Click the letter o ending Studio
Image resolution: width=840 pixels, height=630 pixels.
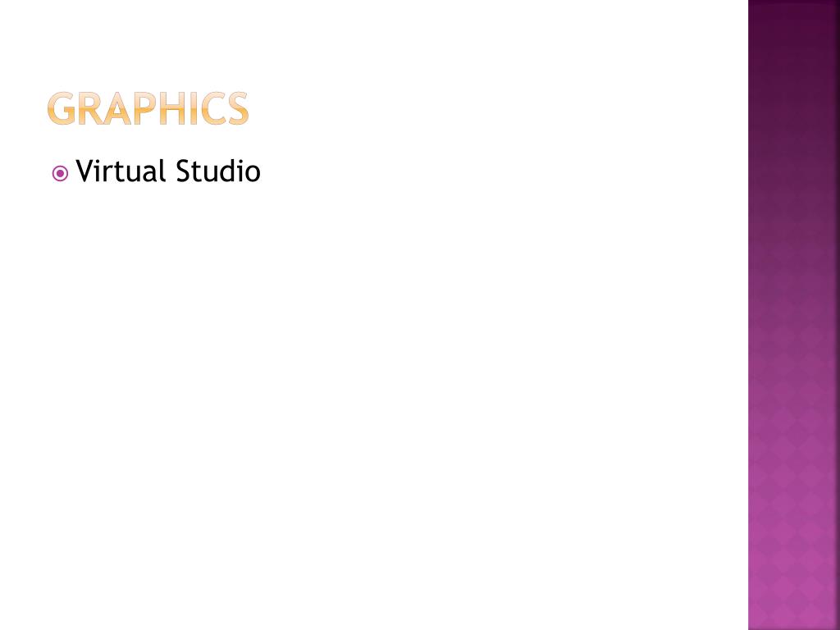(253, 175)
